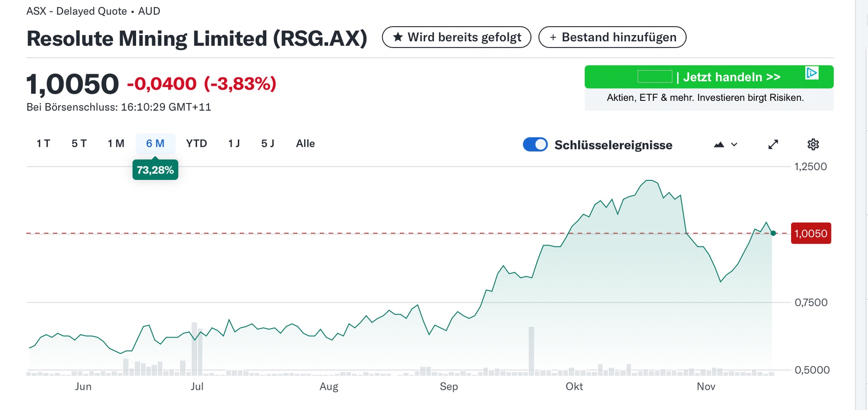Click the Resolute Mining Limited (RSG.AX) title
The height and width of the screenshot is (410, 868).
click(197, 38)
